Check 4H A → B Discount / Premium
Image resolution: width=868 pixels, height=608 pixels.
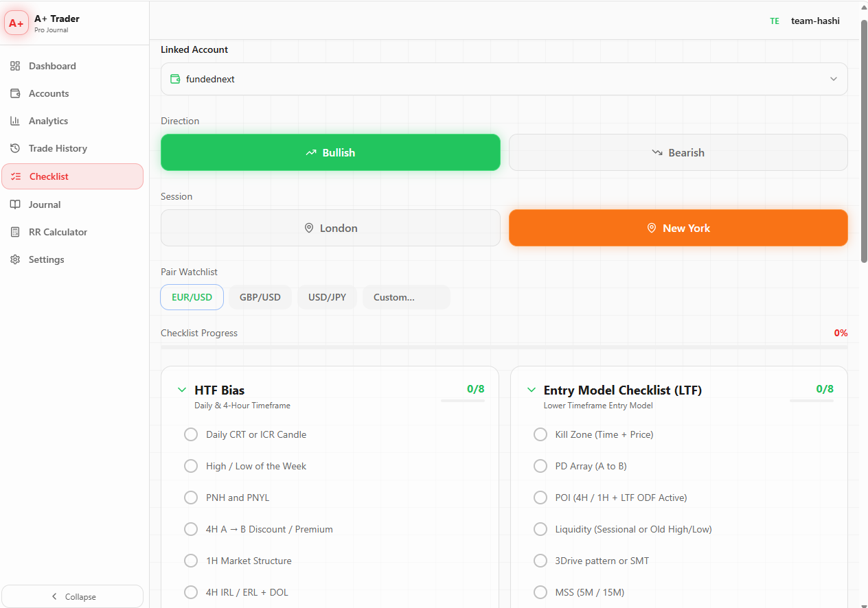[x=191, y=529]
